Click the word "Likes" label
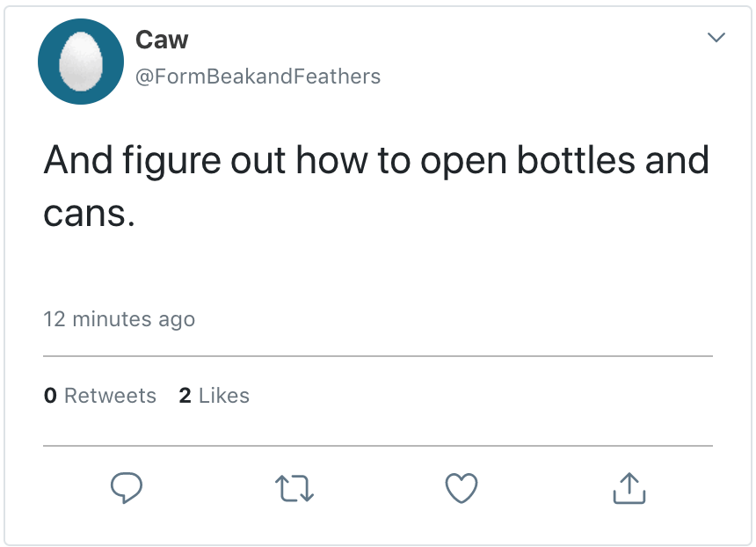This screenshot has height=547, width=756. tap(224, 396)
